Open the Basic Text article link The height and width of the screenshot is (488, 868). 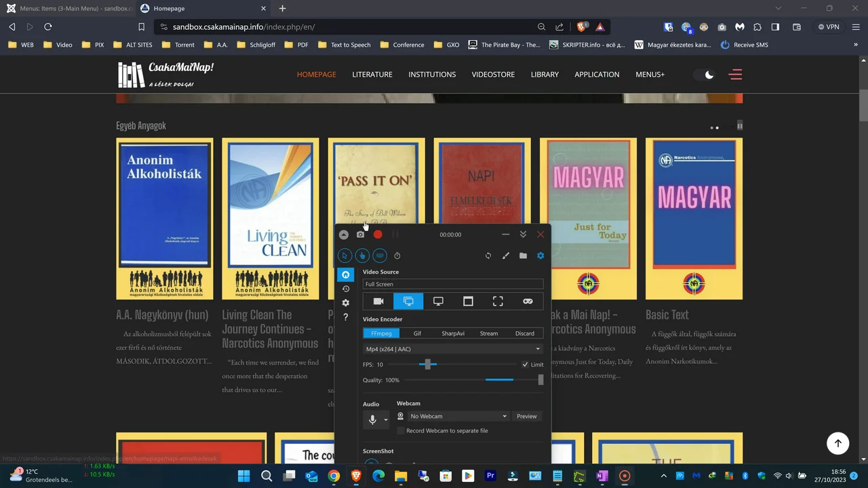point(667,314)
